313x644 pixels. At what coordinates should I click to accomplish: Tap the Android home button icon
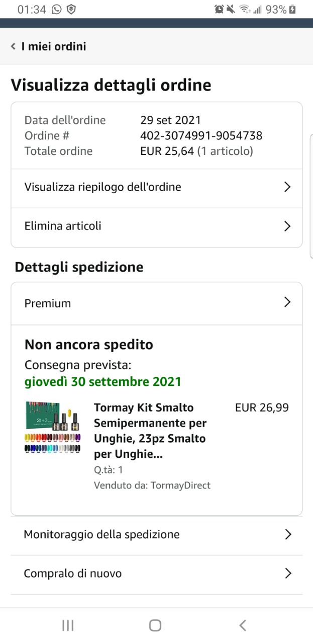point(155,625)
